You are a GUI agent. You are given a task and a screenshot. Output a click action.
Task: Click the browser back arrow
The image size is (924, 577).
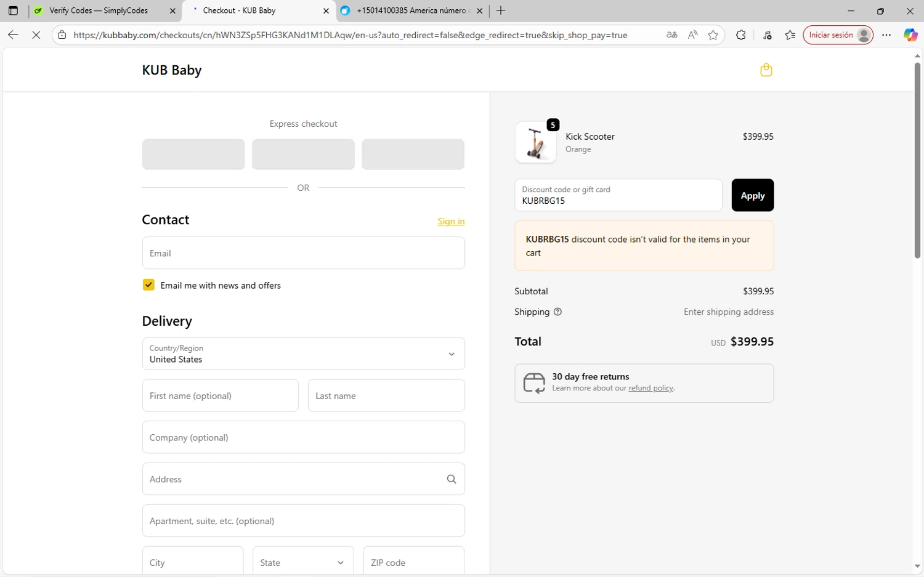[13, 35]
